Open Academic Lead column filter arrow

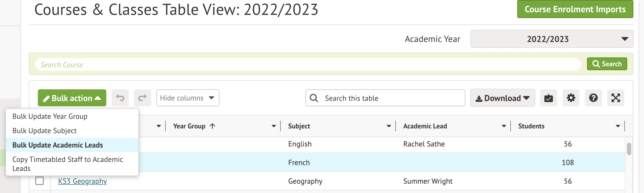pos(504,126)
